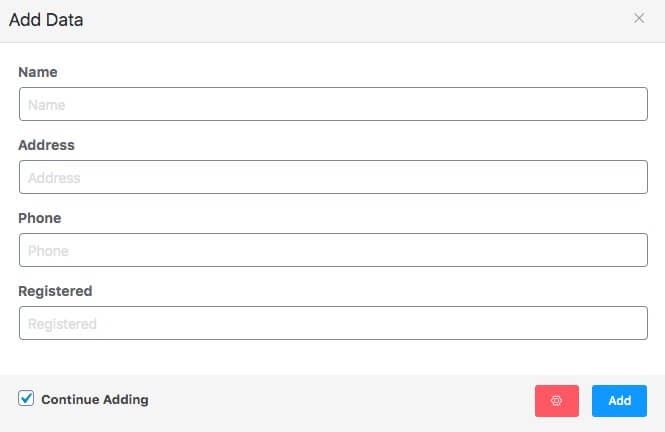
Task: Click the bold Registered field label
Action: tap(55, 291)
